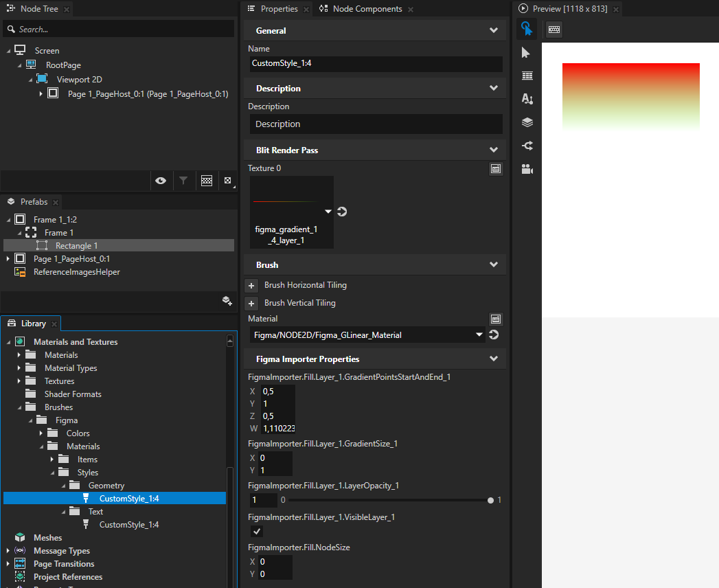
Task: Activate the virtual keyboard icon in Preview
Action: 553,30
